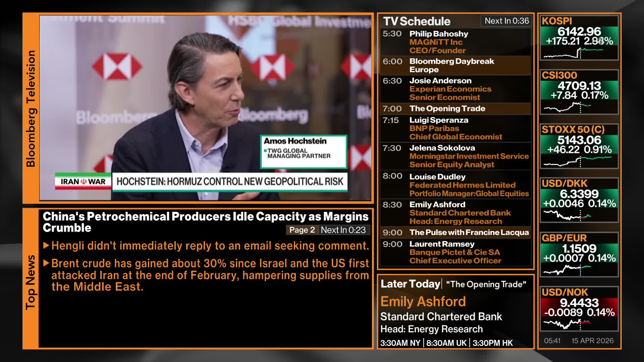Click the IRAN WAR flag badge
644x362 pixels.
click(x=83, y=181)
